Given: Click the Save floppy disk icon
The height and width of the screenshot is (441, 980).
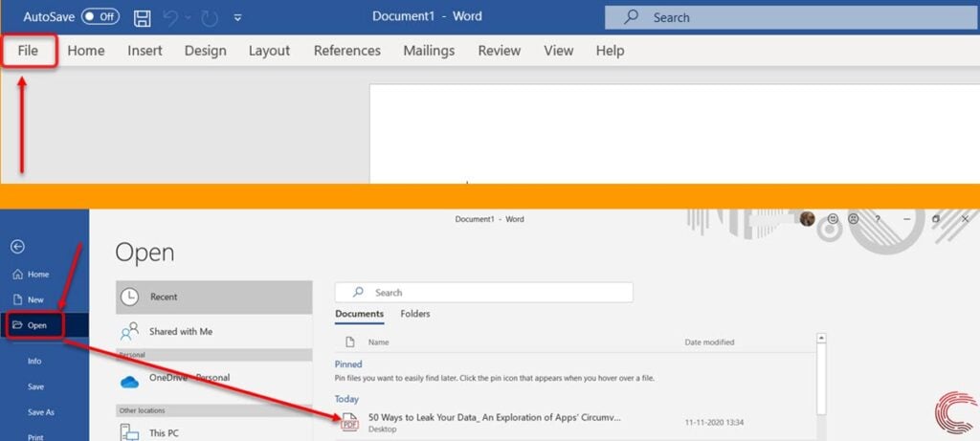Looking at the screenshot, I should 143,17.
